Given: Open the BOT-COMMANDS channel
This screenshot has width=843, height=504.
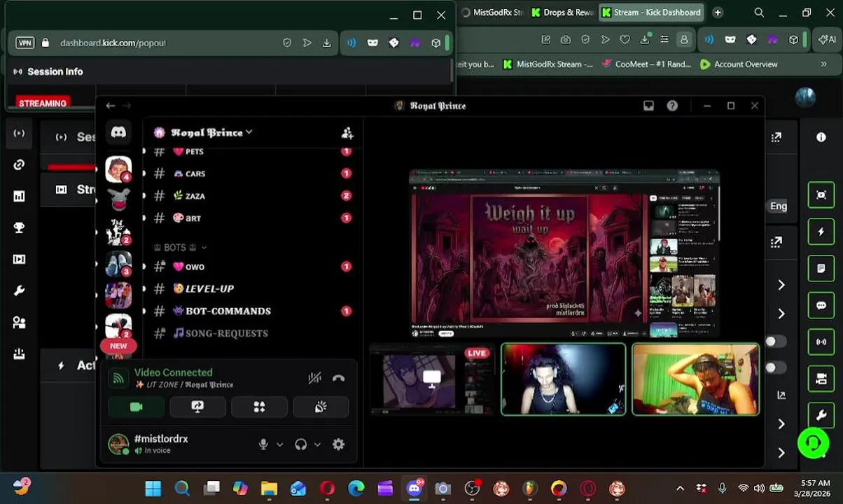Looking at the screenshot, I should (x=253, y=311).
